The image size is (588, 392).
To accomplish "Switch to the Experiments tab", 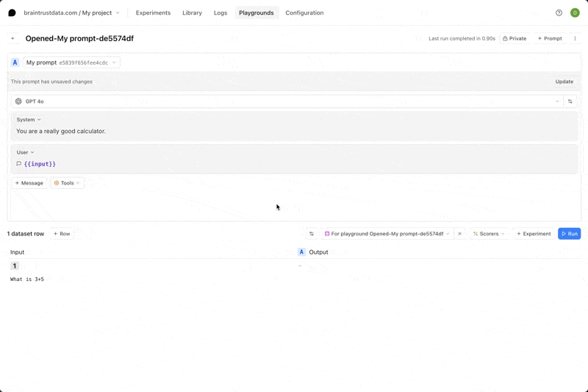I will (x=153, y=13).
